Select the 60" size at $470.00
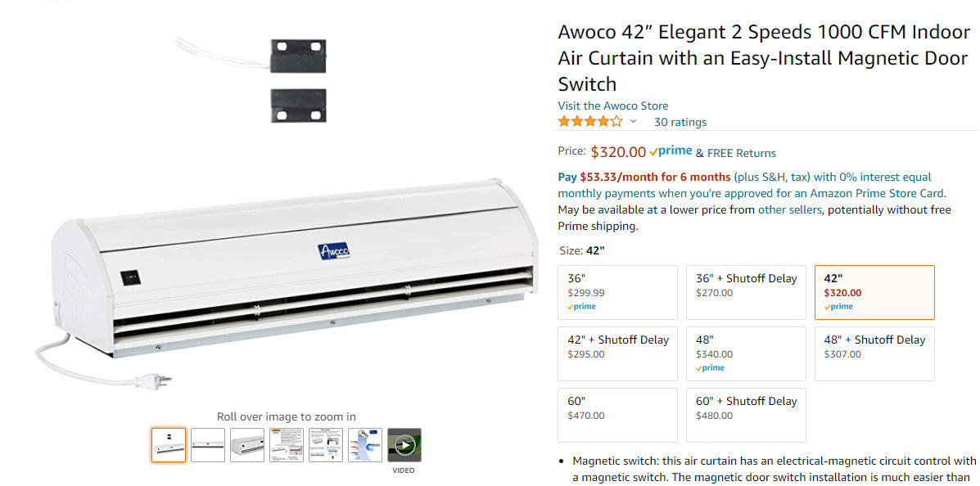Viewport: 980px width, 486px height. coord(617,415)
